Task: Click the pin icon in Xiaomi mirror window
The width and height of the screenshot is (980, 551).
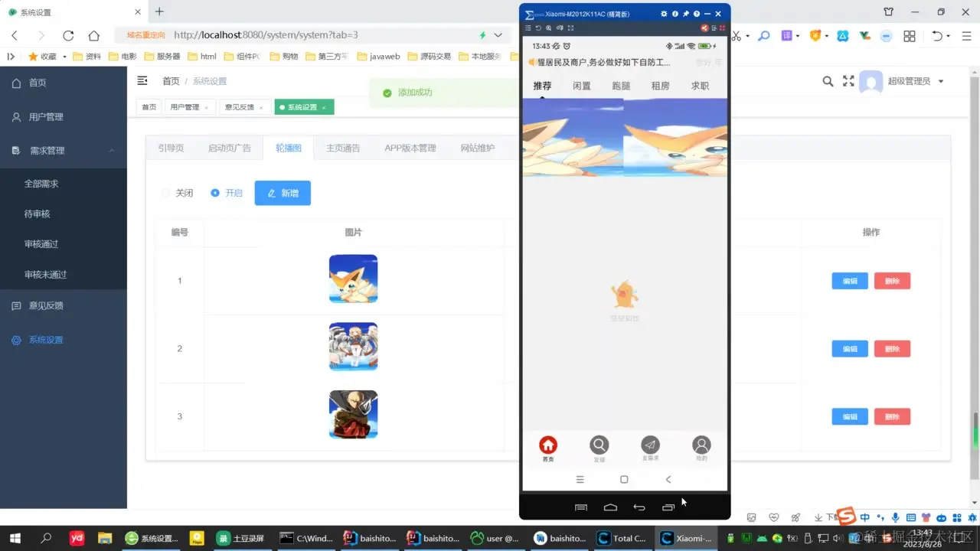Action: click(x=686, y=14)
